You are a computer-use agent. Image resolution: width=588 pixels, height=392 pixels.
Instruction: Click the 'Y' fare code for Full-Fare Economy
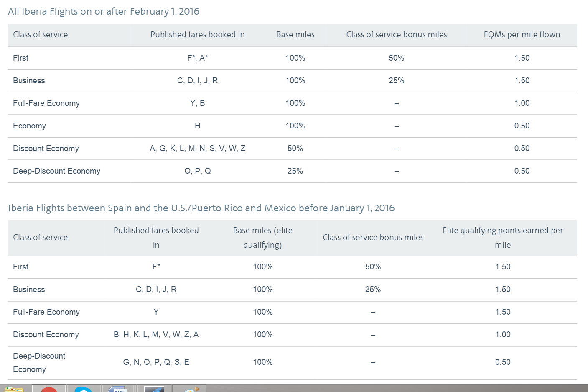point(156,312)
